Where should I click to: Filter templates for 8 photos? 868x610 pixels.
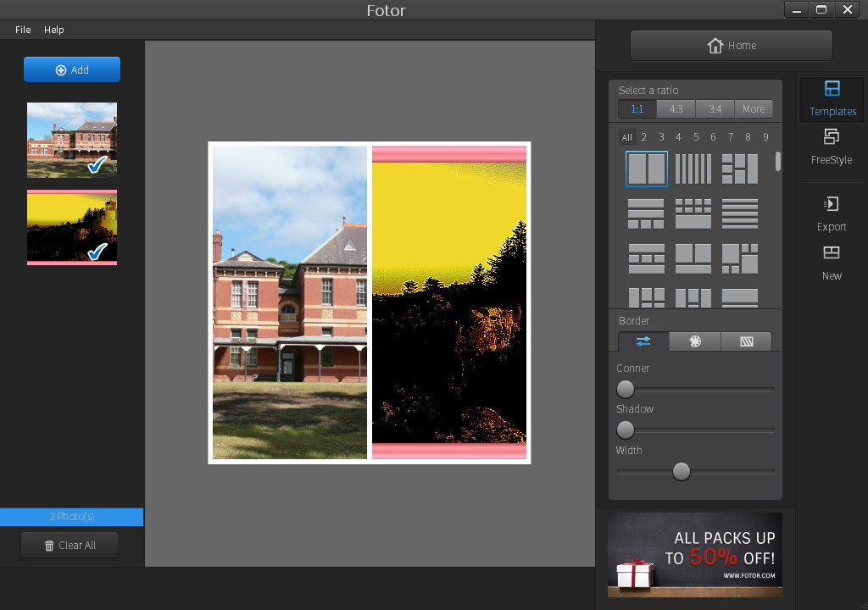point(748,136)
